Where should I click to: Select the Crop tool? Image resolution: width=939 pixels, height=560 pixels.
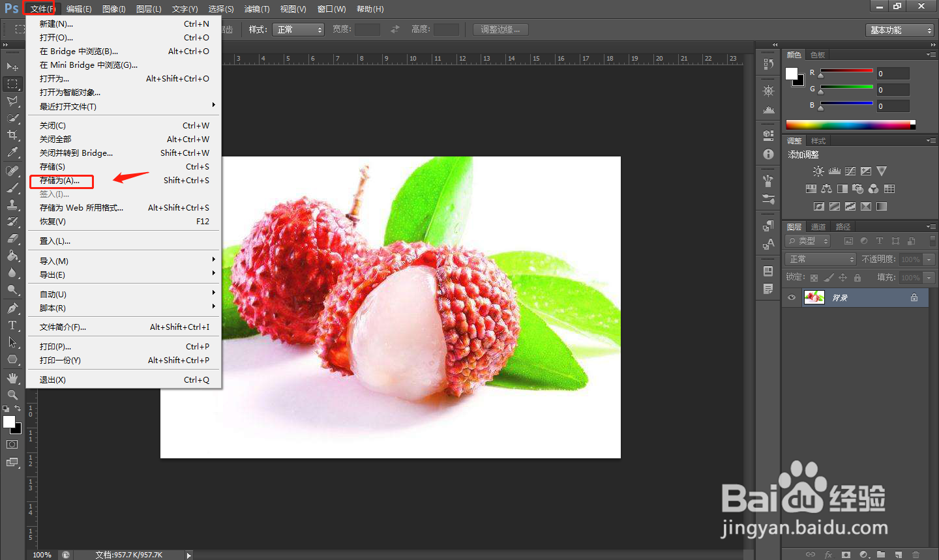pos(12,135)
